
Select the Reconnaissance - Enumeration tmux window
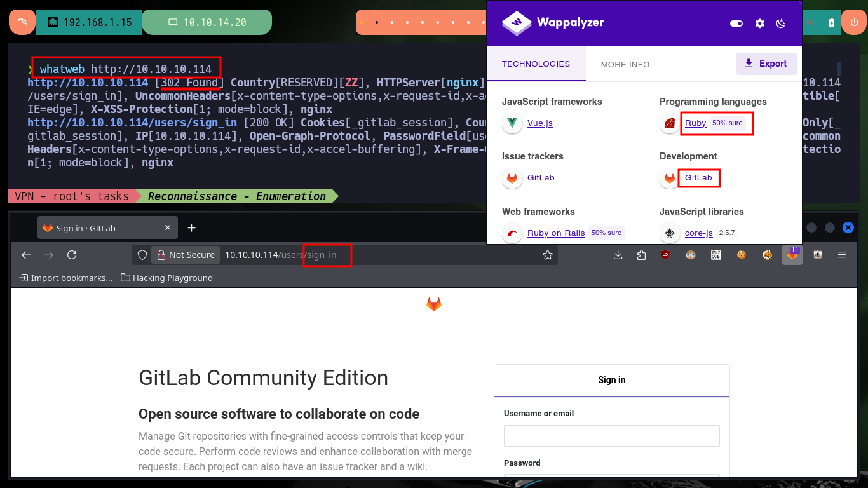tap(237, 196)
